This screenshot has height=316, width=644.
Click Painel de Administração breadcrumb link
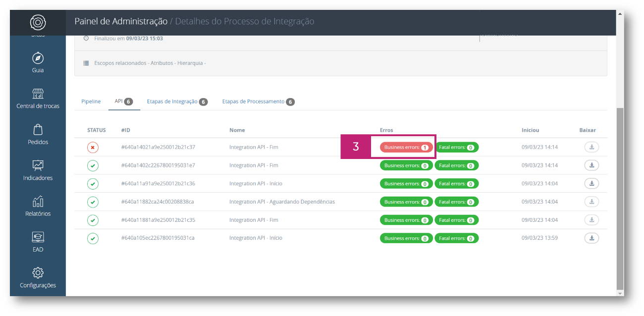point(121,21)
